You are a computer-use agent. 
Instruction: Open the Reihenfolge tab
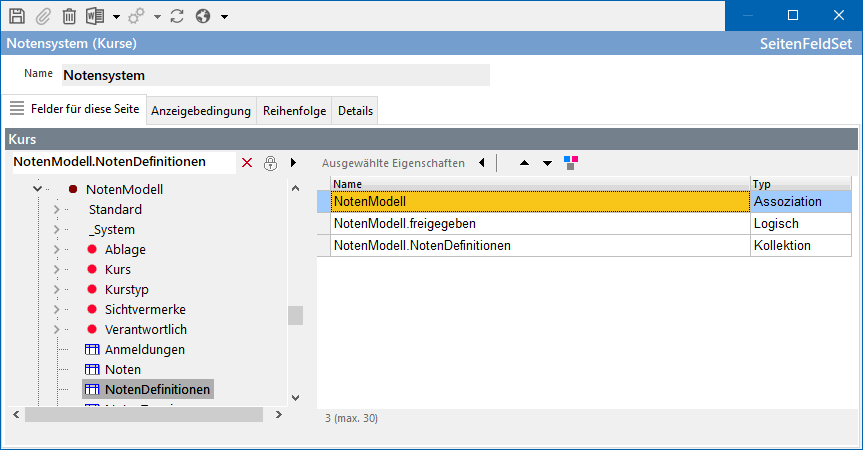coord(294,111)
